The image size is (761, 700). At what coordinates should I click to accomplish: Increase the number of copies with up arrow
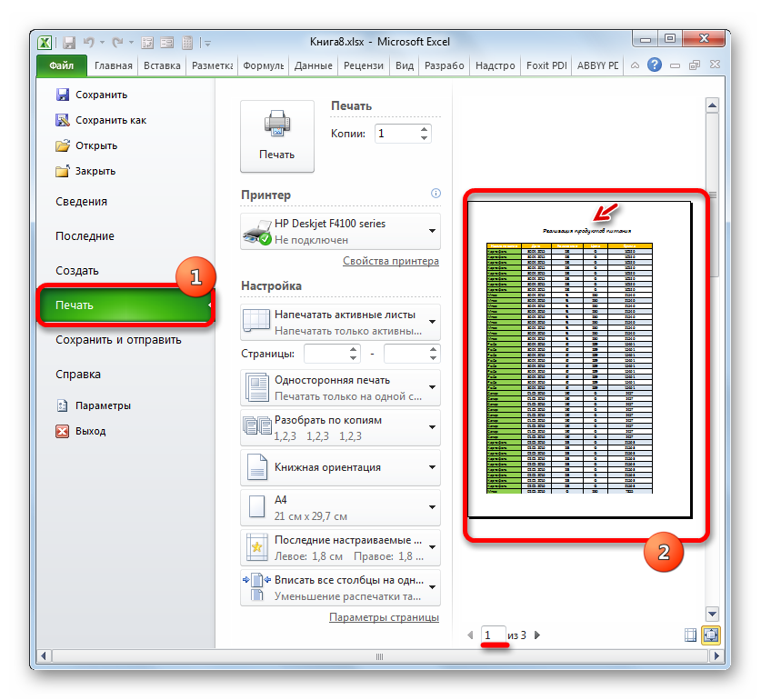(424, 128)
